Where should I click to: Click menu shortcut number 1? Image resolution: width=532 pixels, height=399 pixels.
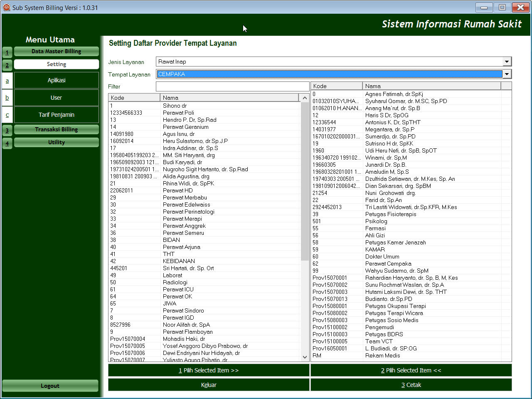tap(7, 52)
